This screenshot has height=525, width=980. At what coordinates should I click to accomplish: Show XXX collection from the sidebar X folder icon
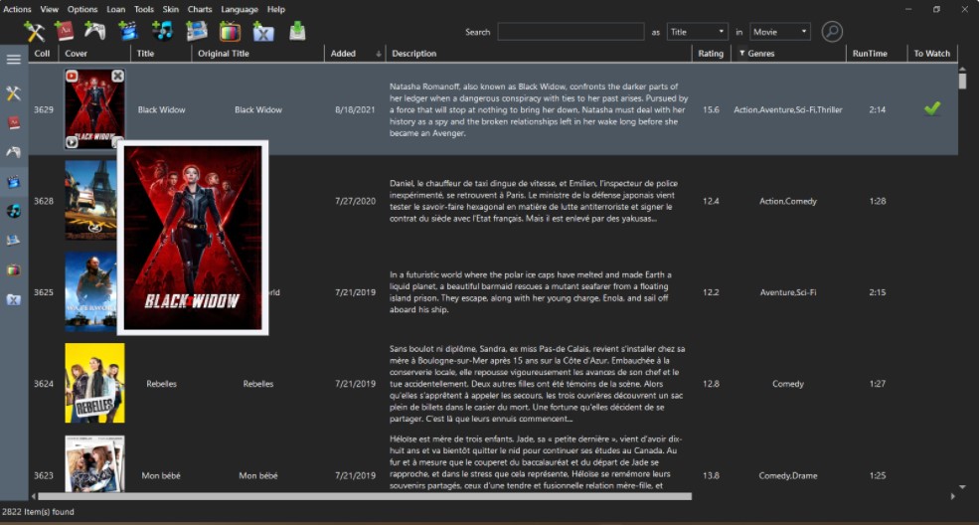tap(14, 300)
